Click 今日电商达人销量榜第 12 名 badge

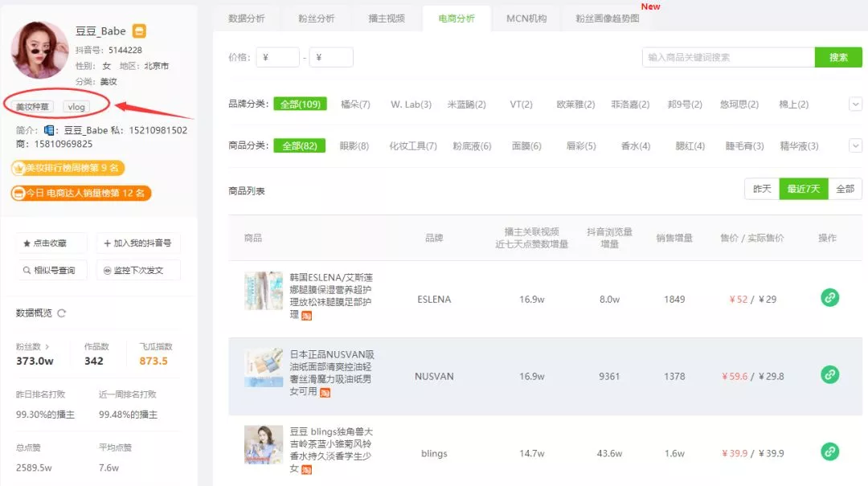click(x=81, y=193)
